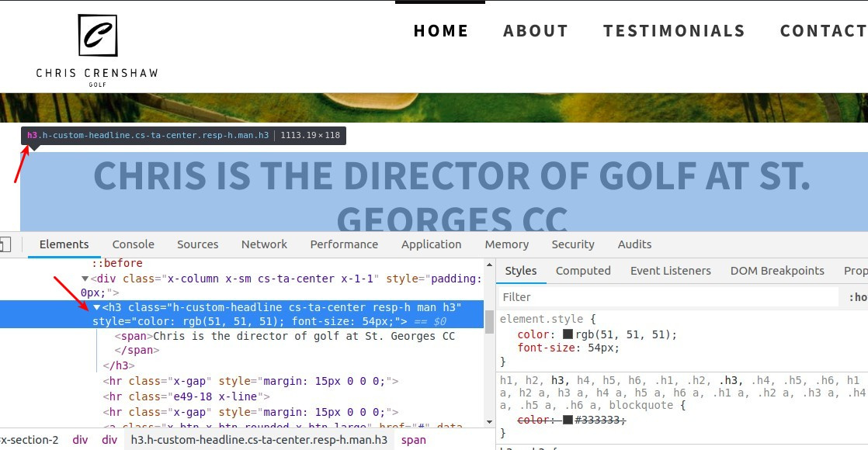Switch to the Network tab
This screenshot has width=868, height=450.
pyautogui.click(x=264, y=244)
